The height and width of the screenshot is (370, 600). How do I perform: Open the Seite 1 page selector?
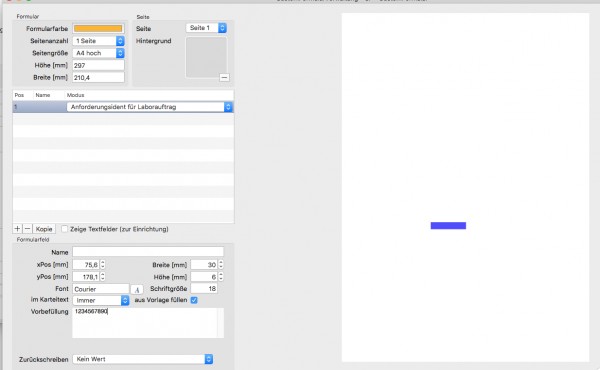tap(206, 28)
